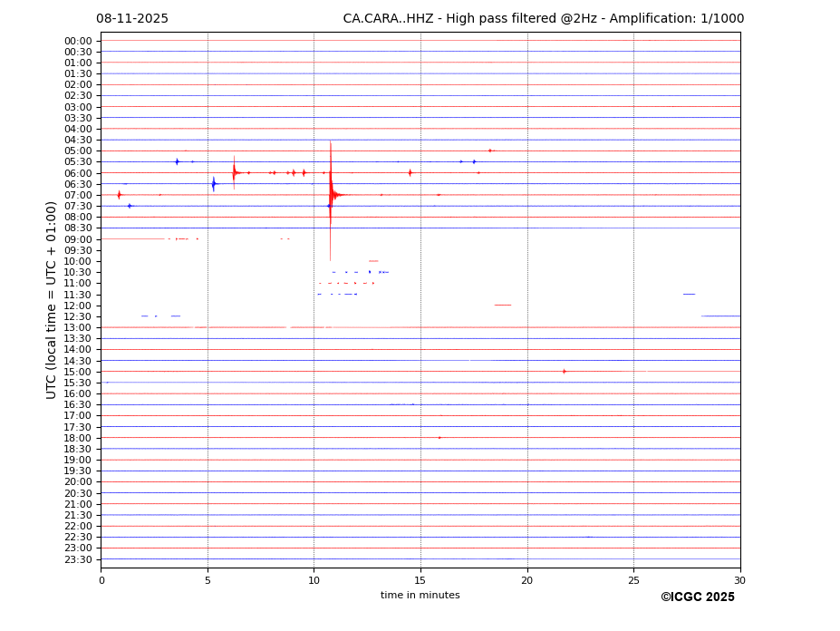The width and height of the screenshot is (840, 631).
Task: Click the red spike on 07:00 trace near minute 1
Action: coord(119,194)
